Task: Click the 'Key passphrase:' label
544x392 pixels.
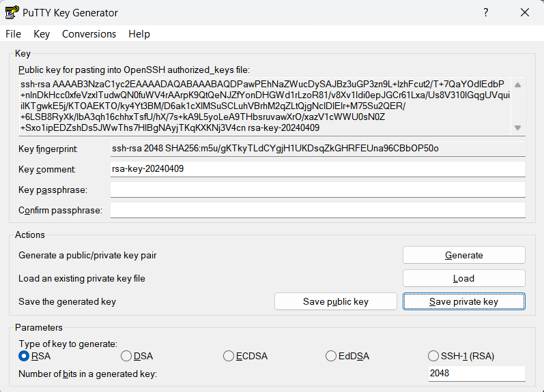Action: [53, 190]
